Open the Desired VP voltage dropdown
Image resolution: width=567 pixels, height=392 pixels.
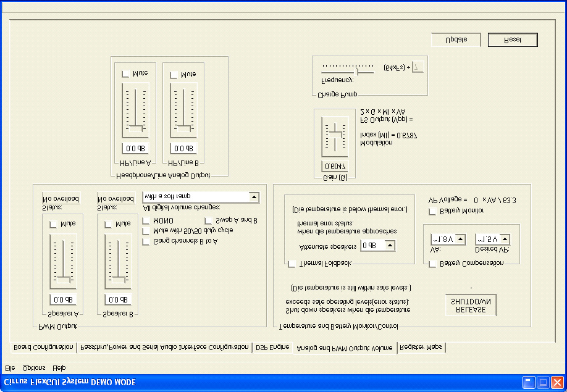(504, 240)
